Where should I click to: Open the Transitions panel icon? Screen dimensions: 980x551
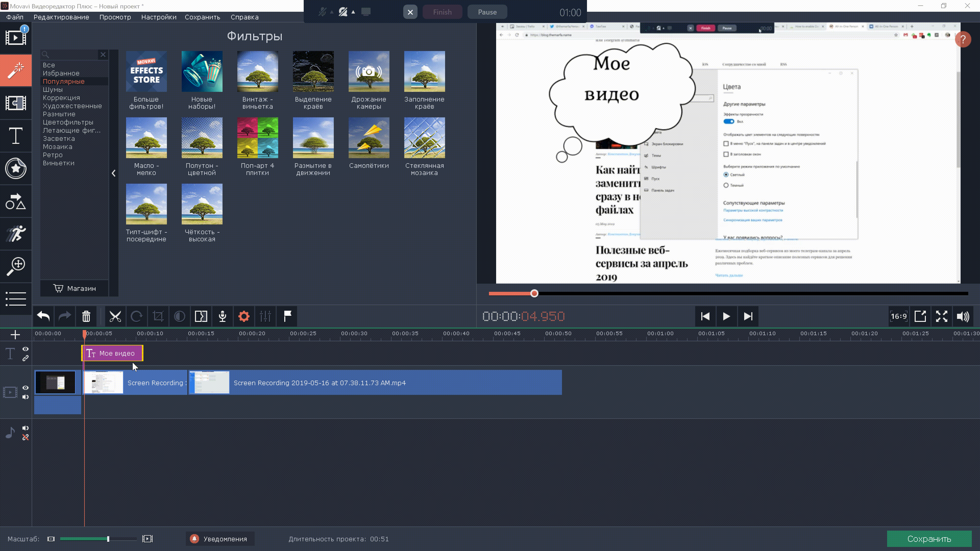tap(16, 103)
